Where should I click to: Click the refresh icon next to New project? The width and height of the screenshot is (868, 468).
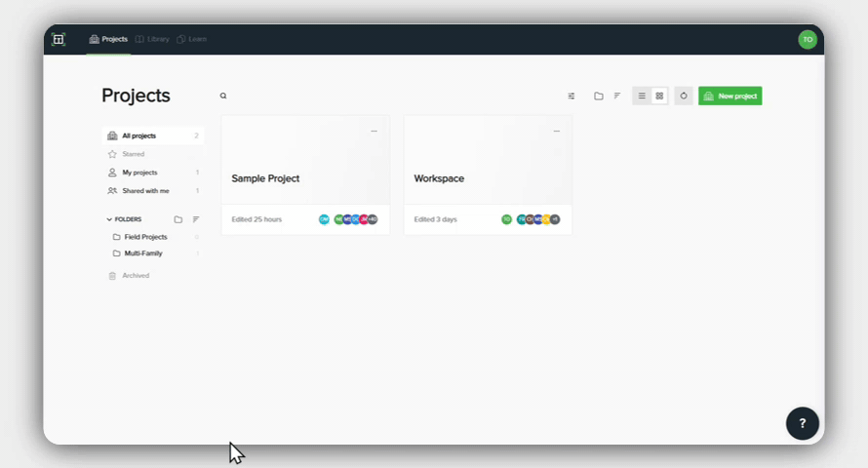[x=684, y=97]
